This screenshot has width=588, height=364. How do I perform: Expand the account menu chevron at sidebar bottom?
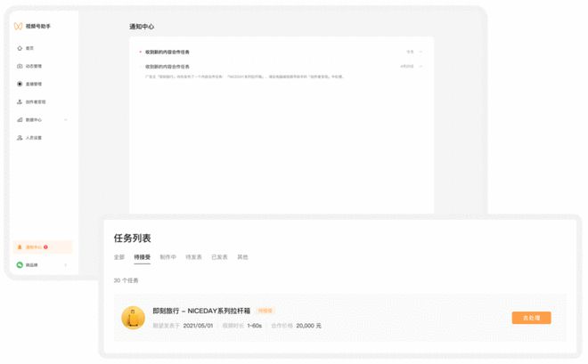(x=66, y=265)
